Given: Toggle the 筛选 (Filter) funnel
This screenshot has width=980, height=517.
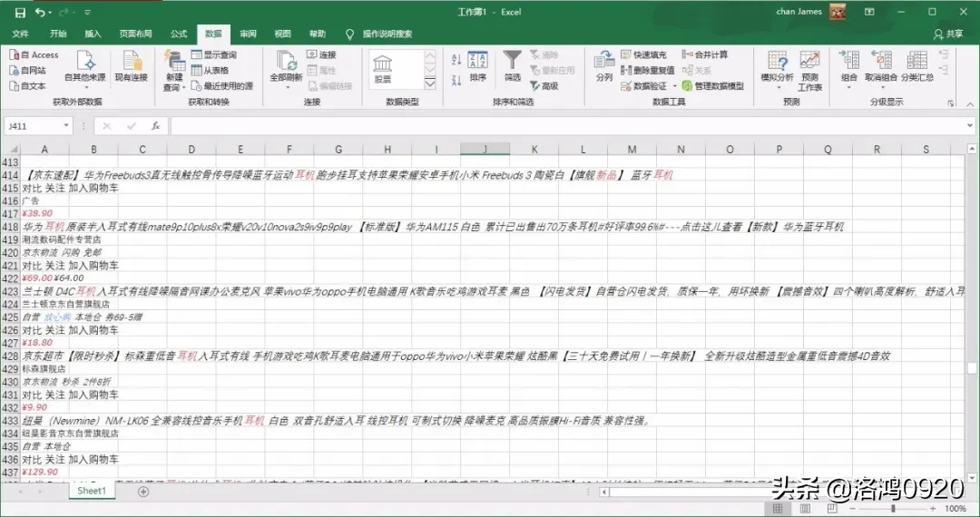Looking at the screenshot, I should (x=513, y=67).
